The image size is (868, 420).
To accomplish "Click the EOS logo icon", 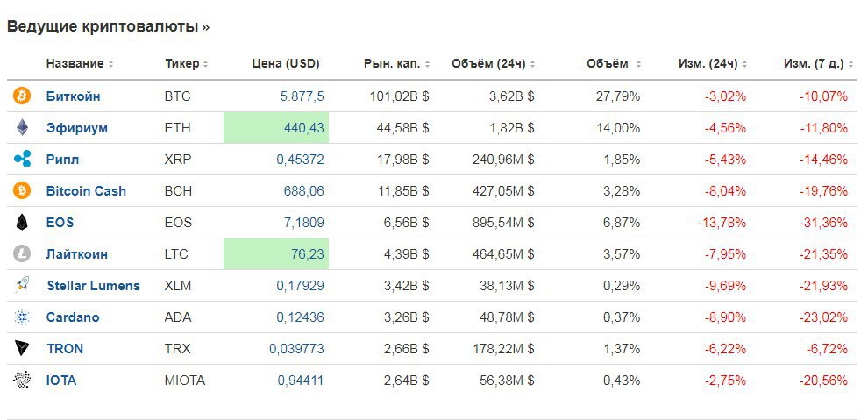I will [x=22, y=223].
